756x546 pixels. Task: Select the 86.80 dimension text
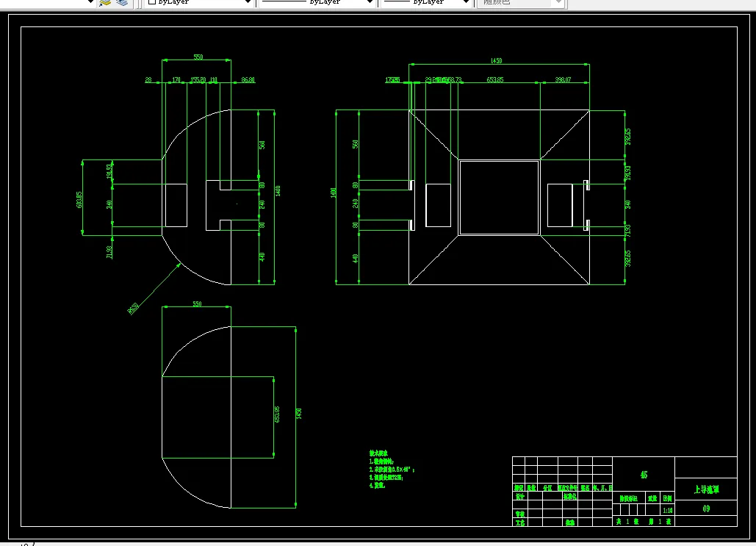248,79
